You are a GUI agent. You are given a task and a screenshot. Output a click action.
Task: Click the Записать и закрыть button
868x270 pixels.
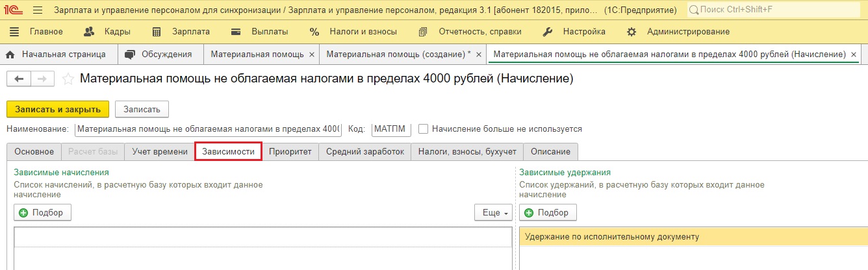pos(58,109)
